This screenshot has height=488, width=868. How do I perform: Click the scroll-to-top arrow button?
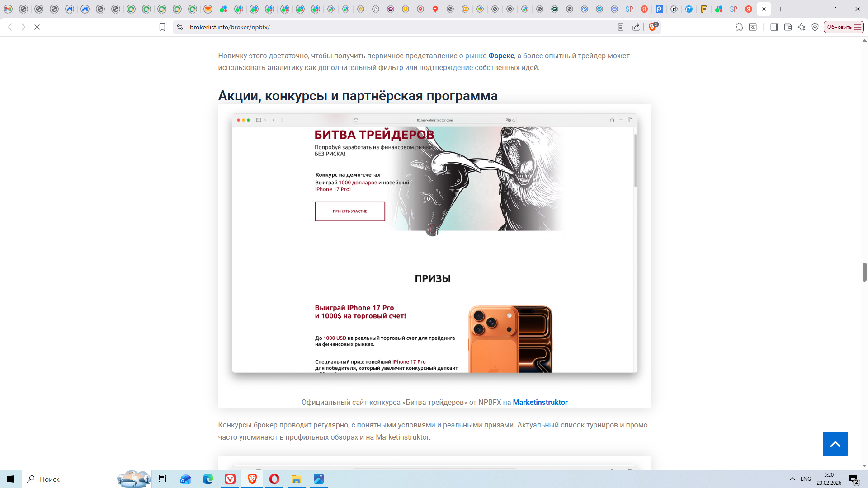click(835, 444)
